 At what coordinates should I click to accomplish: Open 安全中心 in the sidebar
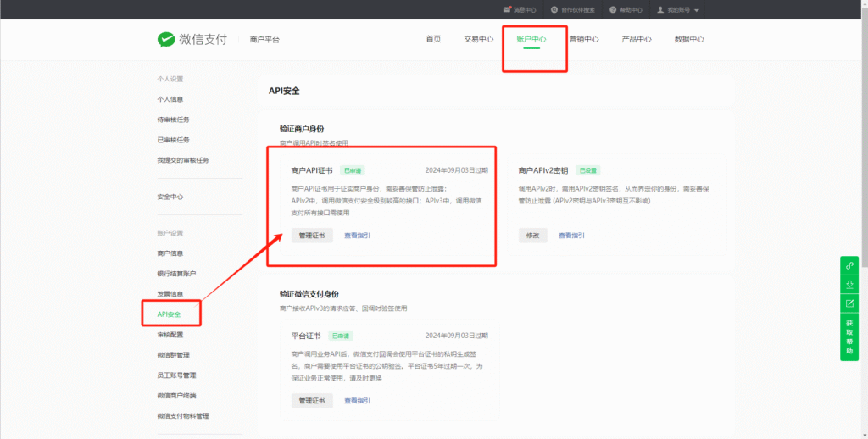coord(170,197)
